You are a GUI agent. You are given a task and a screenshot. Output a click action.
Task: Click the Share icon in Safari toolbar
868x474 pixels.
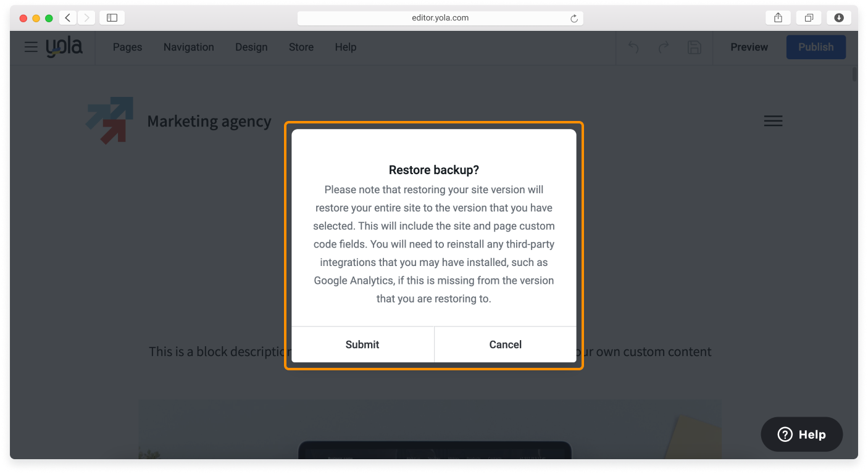pyautogui.click(x=777, y=17)
